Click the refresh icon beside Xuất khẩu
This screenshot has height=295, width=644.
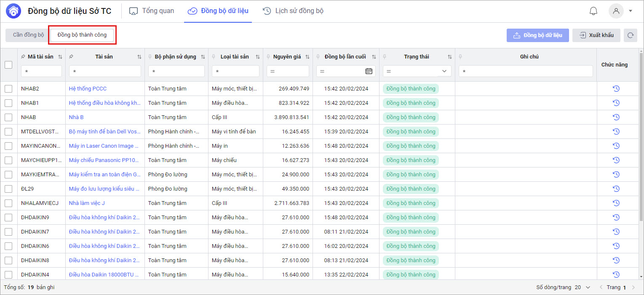630,35
